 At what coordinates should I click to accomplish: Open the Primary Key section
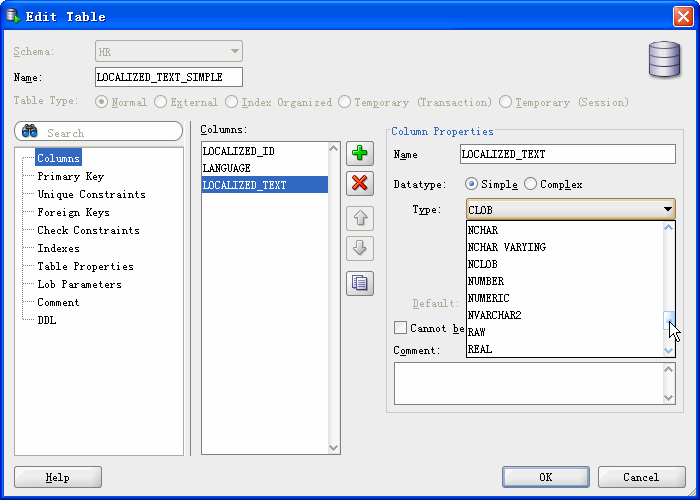pos(70,177)
